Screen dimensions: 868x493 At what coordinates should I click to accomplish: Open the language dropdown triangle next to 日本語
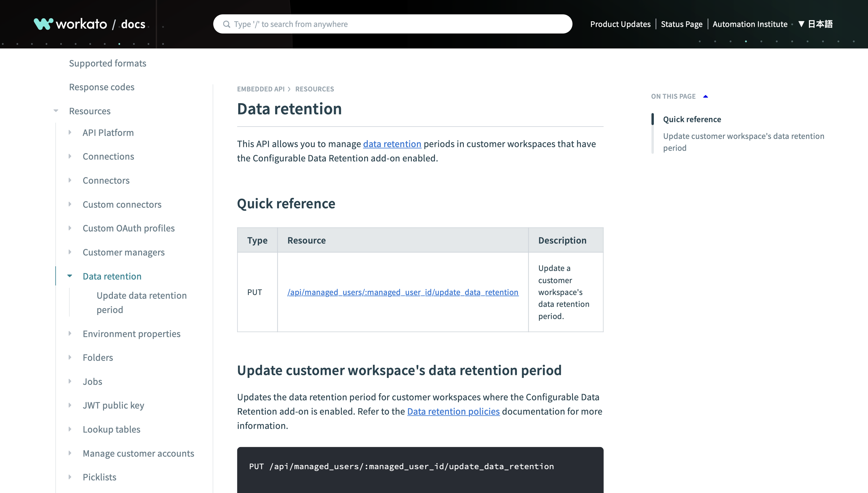(x=801, y=24)
